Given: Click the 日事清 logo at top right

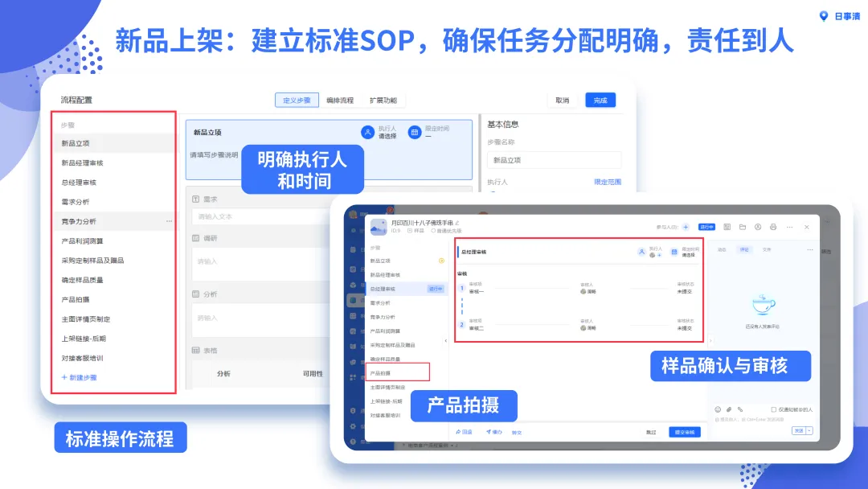Looking at the screenshot, I should [839, 16].
